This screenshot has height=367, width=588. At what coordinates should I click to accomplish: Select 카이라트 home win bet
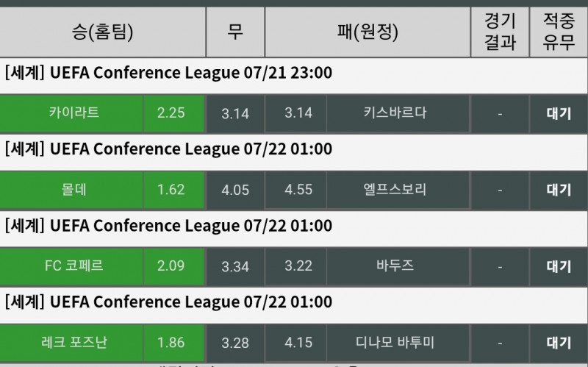(x=73, y=113)
